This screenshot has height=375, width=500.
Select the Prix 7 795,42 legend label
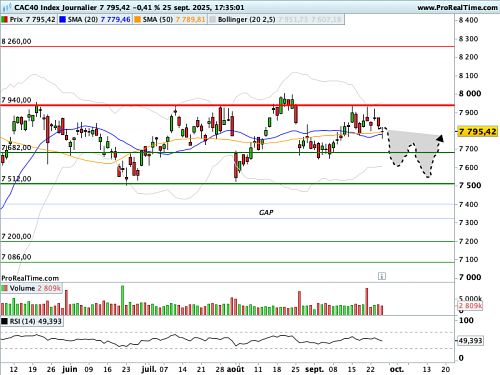tap(32, 20)
